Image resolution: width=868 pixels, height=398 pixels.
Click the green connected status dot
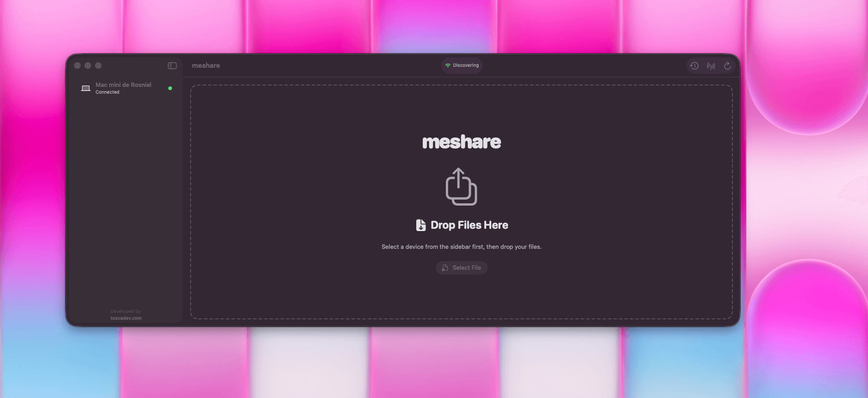pyautogui.click(x=170, y=88)
